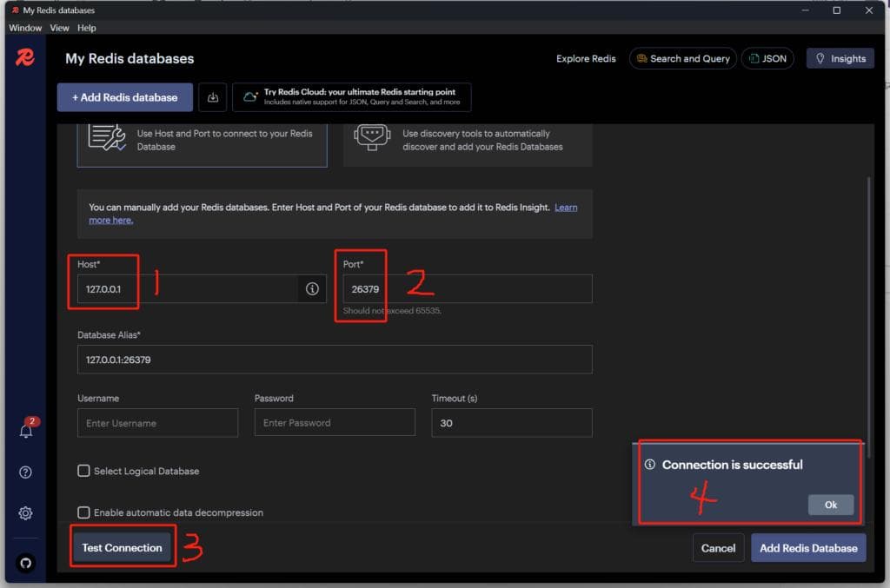The width and height of the screenshot is (890, 588).
Task: Open the Window menu
Action: click(25, 28)
